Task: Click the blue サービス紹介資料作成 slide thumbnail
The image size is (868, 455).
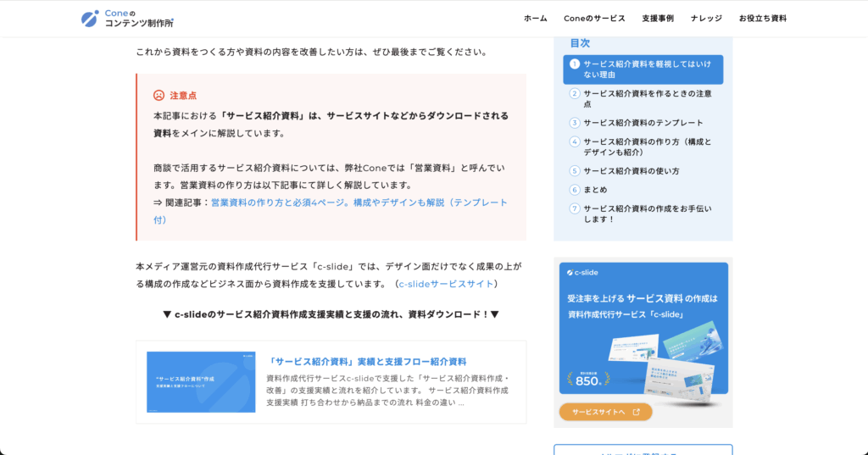Action: (x=201, y=382)
